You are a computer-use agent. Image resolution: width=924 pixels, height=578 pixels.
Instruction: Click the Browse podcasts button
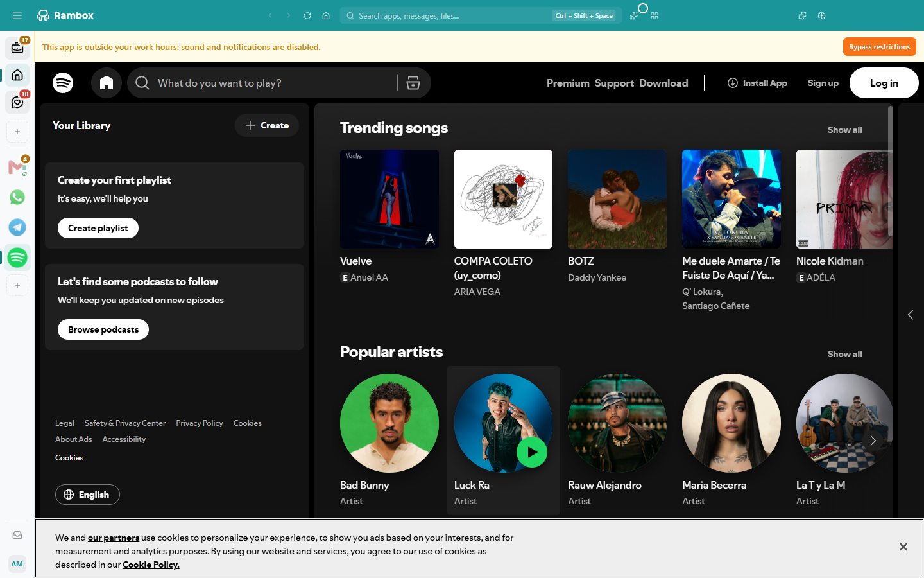[103, 329]
